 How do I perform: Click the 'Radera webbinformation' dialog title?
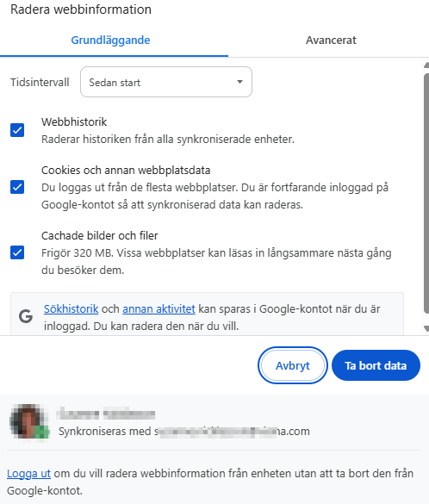pyautogui.click(x=81, y=9)
